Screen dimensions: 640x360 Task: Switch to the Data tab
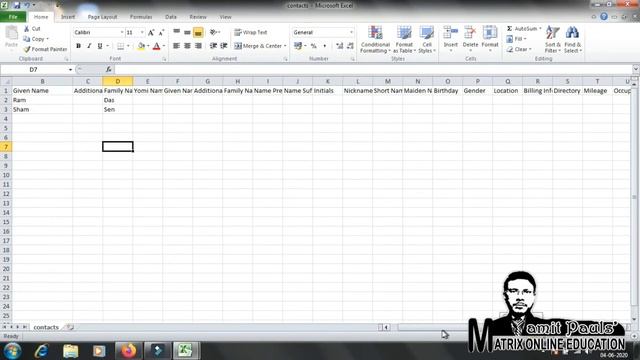(x=171, y=17)
